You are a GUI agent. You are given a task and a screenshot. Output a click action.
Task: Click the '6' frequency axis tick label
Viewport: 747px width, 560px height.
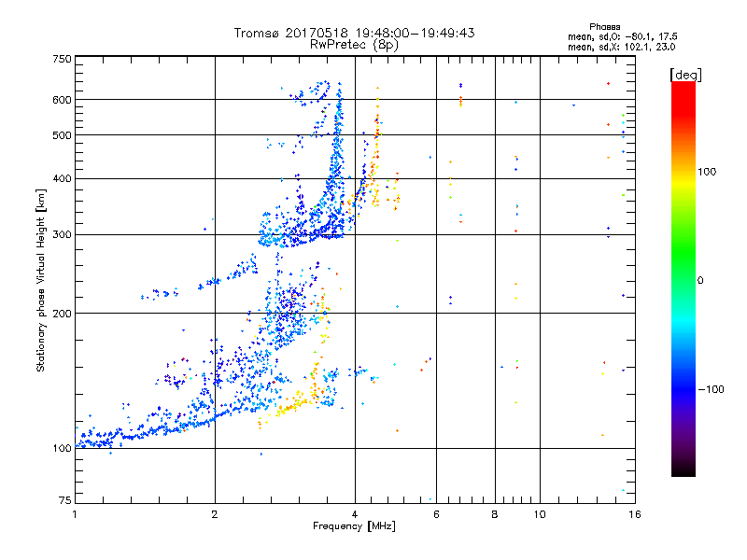436,514
